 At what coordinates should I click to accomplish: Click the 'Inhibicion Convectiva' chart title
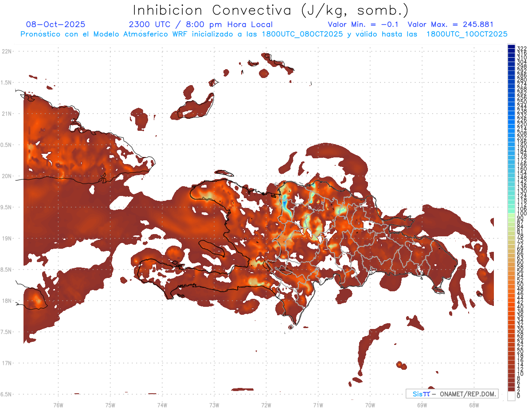click(271, 10)
